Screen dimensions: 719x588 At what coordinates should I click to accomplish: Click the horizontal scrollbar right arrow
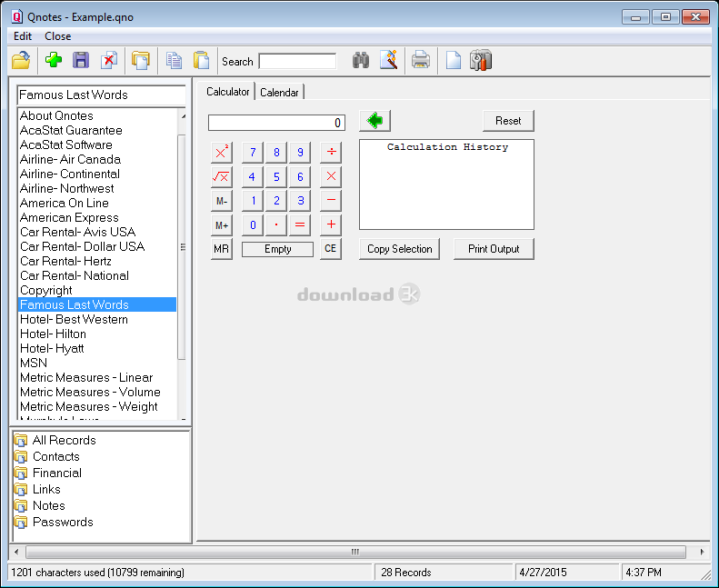702,552
